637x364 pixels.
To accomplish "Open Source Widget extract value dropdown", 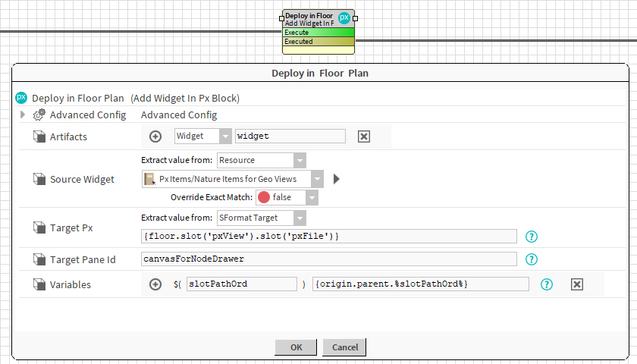I will [x=300, y=160].
